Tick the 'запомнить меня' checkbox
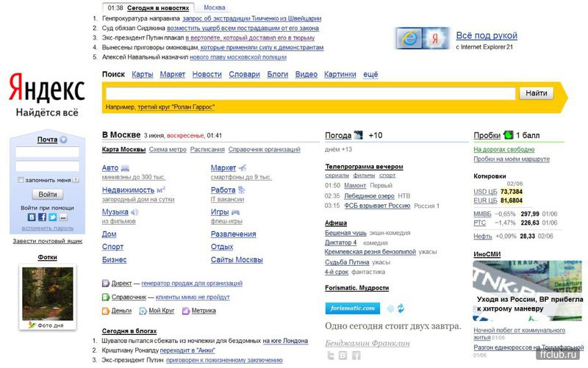Screen dimensions: 588x368 [x=21, y=180]
